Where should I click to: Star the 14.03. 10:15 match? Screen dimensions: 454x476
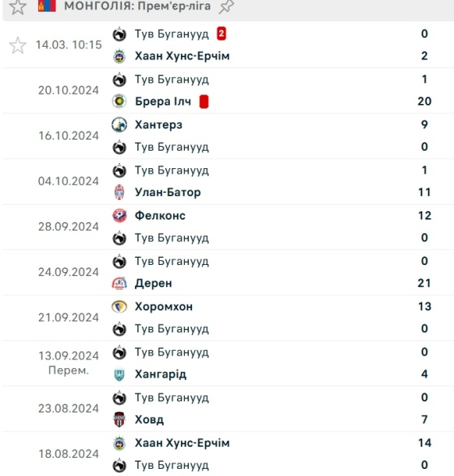coord(18,45)
